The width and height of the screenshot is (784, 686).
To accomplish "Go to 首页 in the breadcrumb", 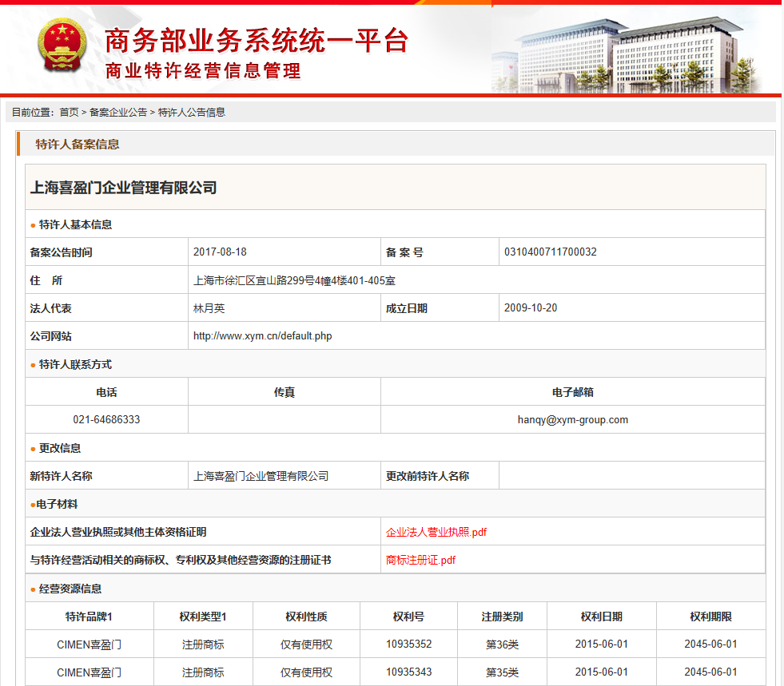I will (69, 113).
